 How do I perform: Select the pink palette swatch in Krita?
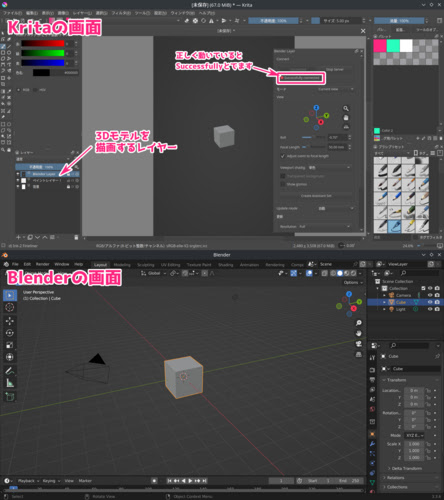click(380, 46)
